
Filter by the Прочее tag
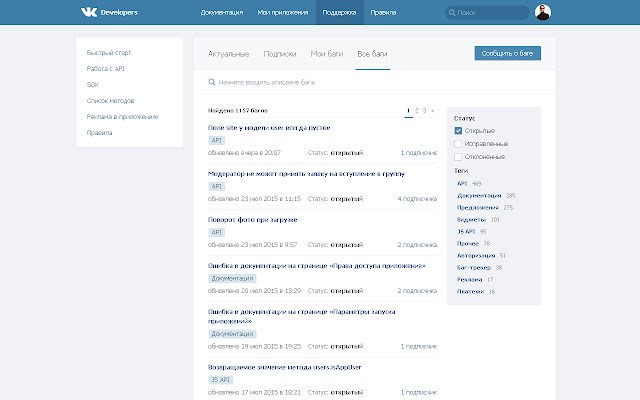point(468,244)
